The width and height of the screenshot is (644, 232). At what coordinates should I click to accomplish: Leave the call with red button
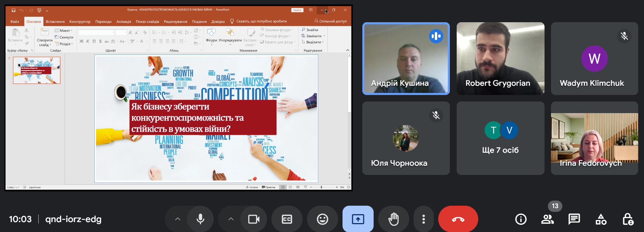[x=458, y=219]
